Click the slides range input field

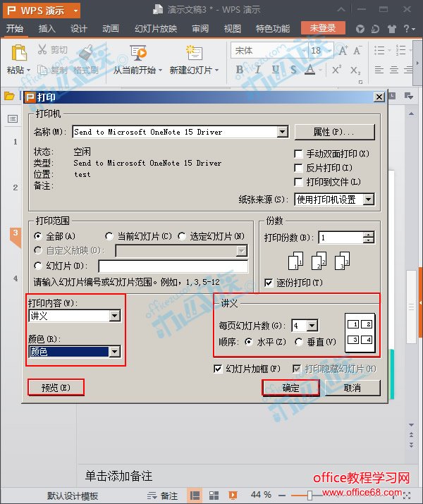[x=173, y=266]
